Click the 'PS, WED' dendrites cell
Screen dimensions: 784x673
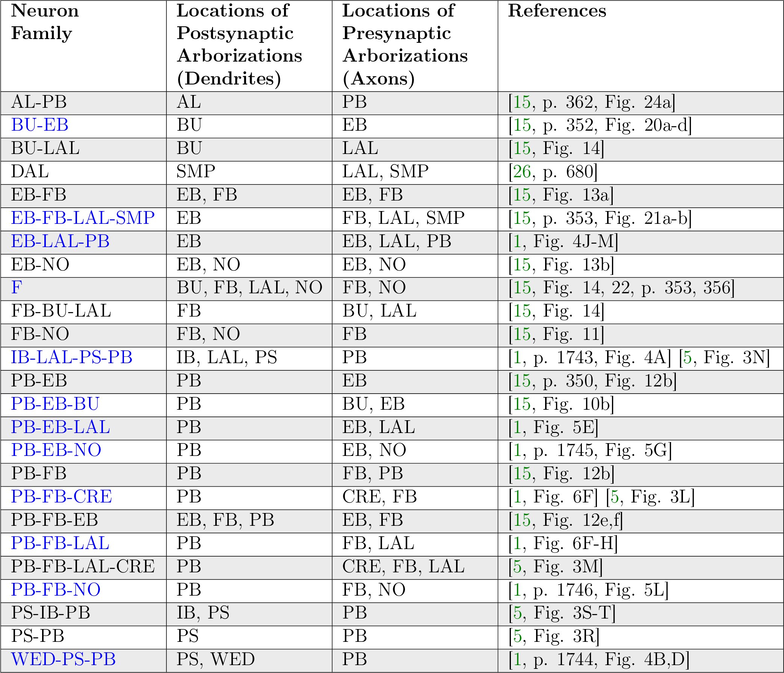click(249, 661)
